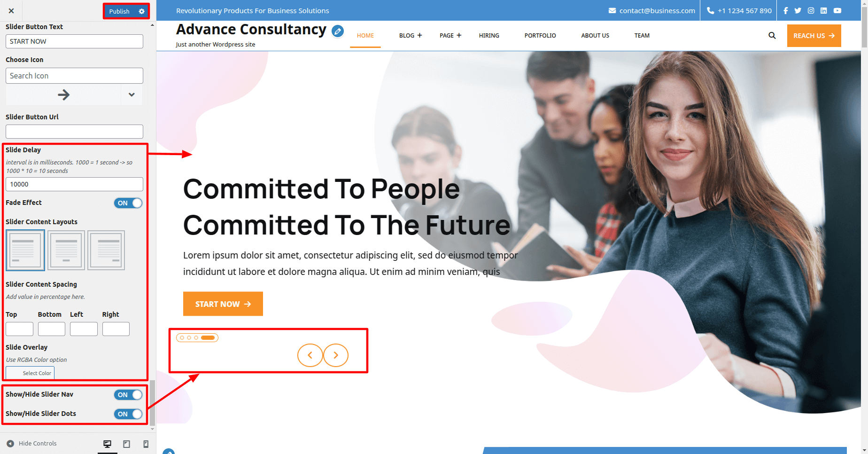Image resolution: width=868 pixels, height=454 pixels.
Task: Click the Facebook icon in top bar
Action: (785, 10)
